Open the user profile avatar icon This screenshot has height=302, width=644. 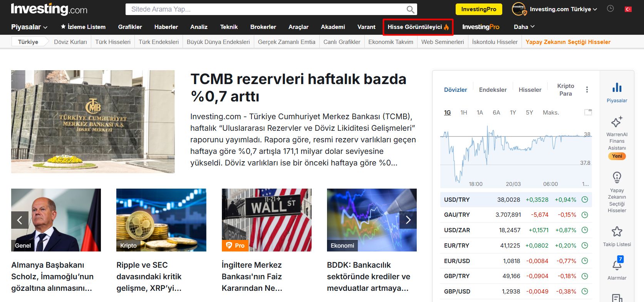[x=519, y=9]
